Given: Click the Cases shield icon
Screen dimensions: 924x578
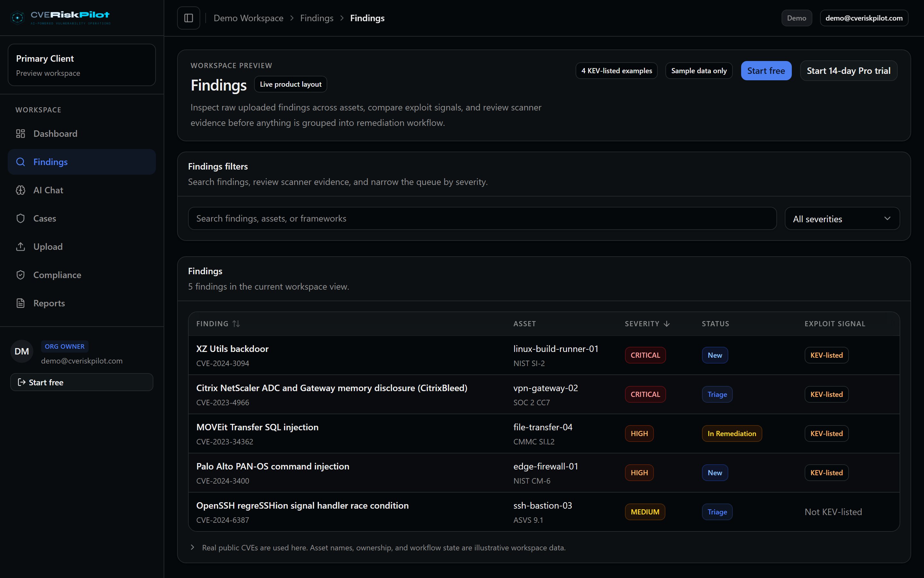Looking at the screenshot, I should pos(21,218).
